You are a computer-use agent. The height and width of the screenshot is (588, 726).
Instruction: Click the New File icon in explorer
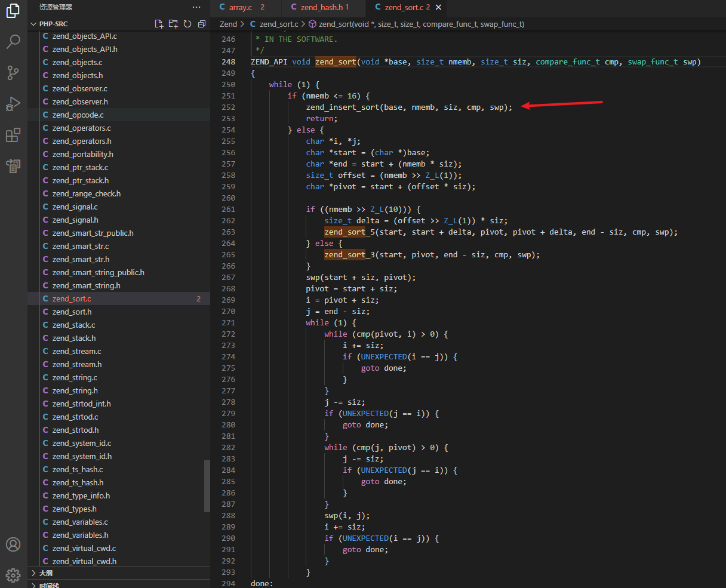[159, 24]
